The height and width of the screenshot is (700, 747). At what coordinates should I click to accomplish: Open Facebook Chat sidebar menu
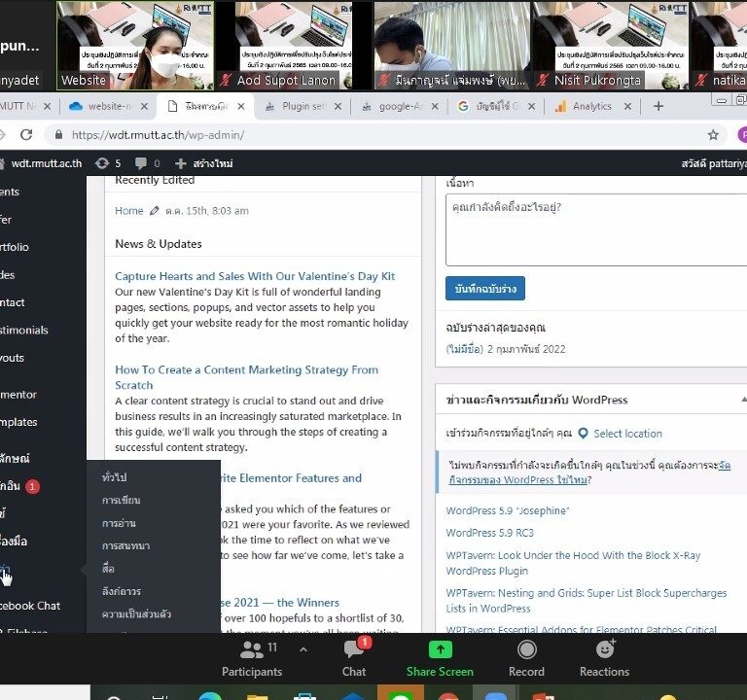point(30,606)
